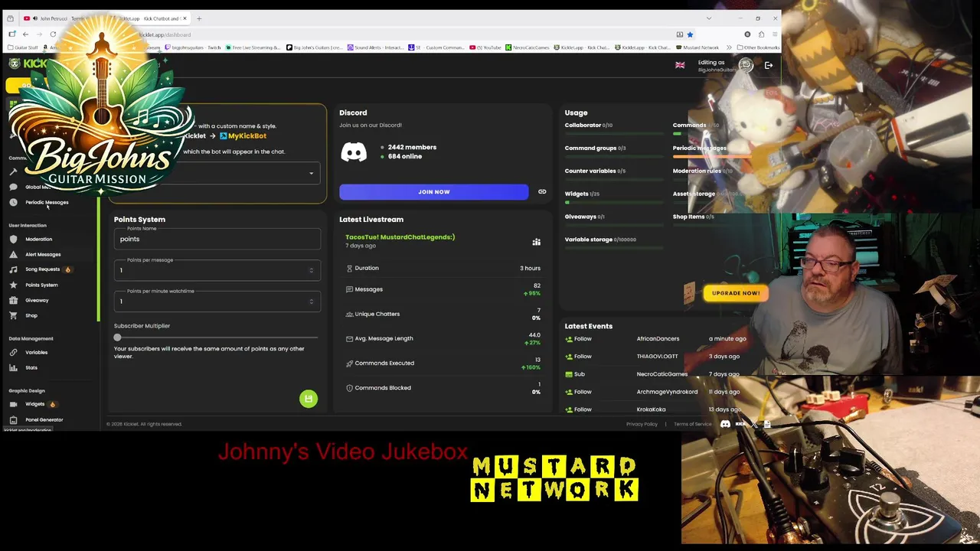Open the Variables link icon
This screenshot has height=551, width=980.
[x=13, y=352]
